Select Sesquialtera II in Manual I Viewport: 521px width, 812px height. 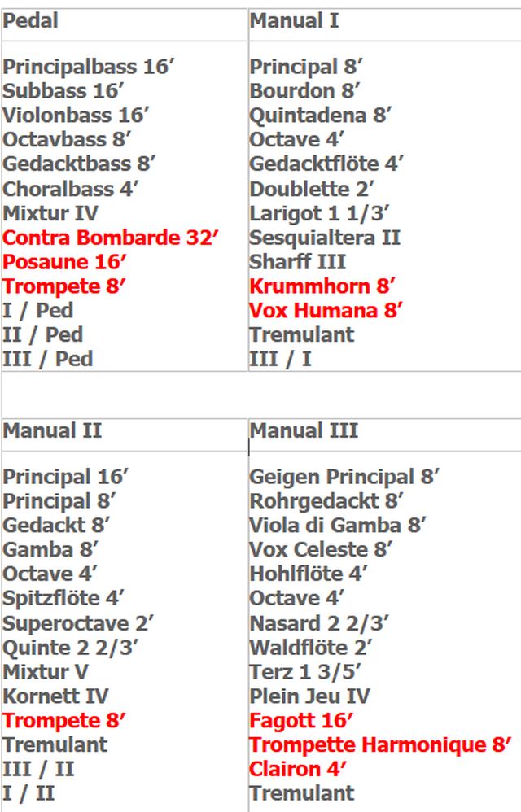click(x=326, y=238)
